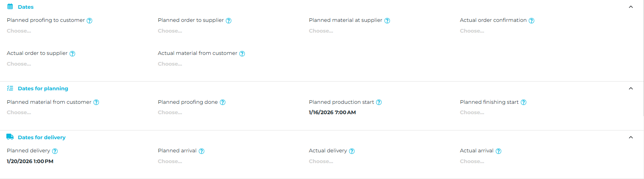Viewport: 644px width, 179px height.
Task: Click the Dates for delivery heading
Action: [x=42, y=137]
